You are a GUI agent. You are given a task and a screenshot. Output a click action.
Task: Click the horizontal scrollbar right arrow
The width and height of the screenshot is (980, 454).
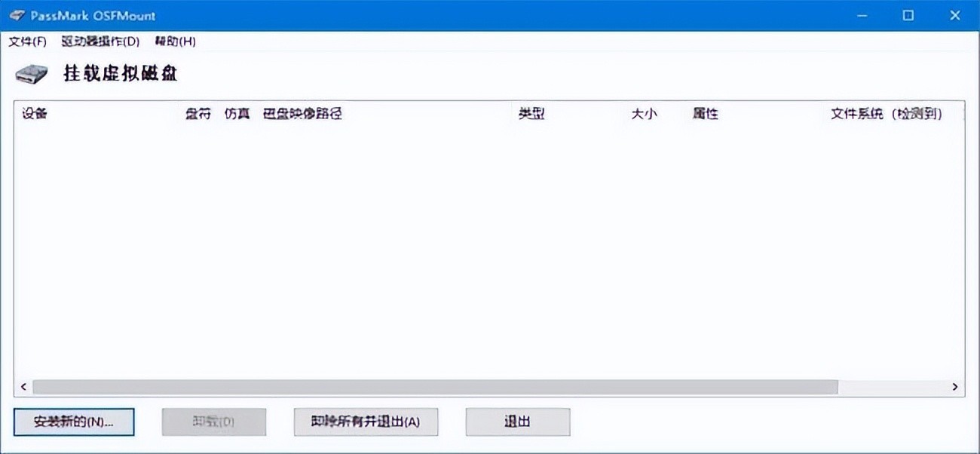955,387
